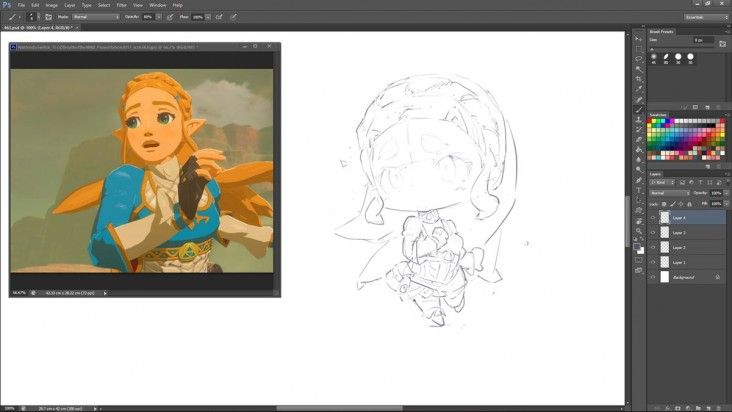This screenshot has width=732, height=412.
Task: Select the Crop tool
Action: click(638, 79)
